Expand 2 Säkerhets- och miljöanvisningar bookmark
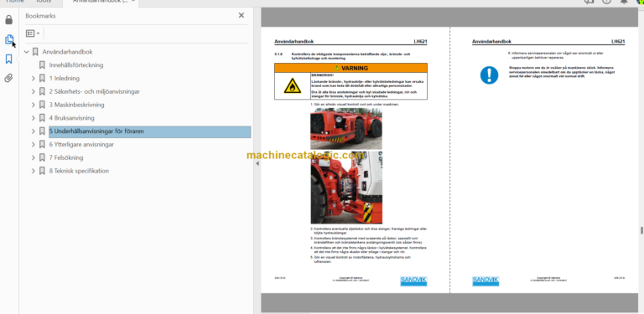Viewport: 644px width, 314px height. [x=34, y=91]
